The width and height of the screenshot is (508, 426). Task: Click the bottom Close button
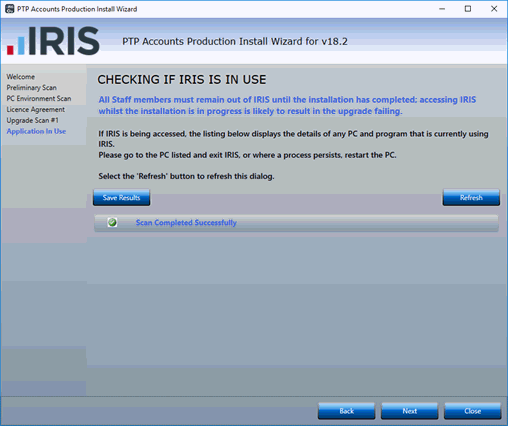click(x=473, y=411)
